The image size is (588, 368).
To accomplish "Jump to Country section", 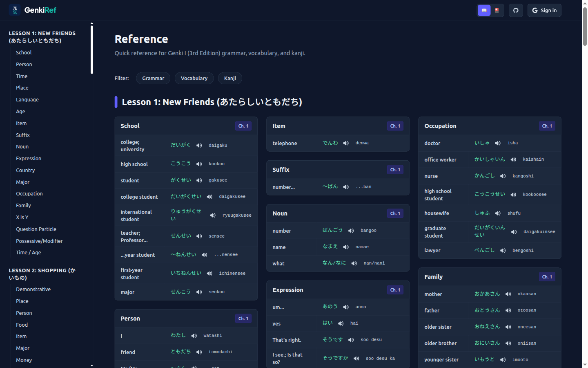I will [x=25, y=171].
